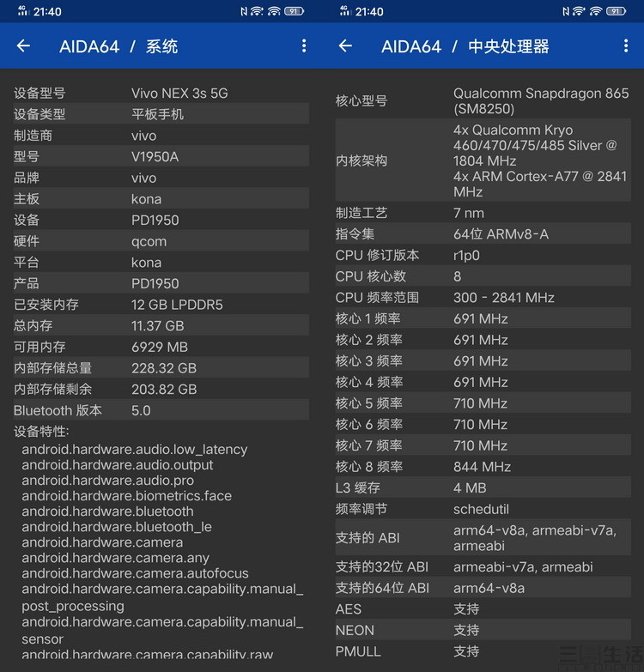Select the CPU 修订版本 value 'r1p0'
Screen dimensions: 644x672
pyautogui.click(x=466, y=255)
